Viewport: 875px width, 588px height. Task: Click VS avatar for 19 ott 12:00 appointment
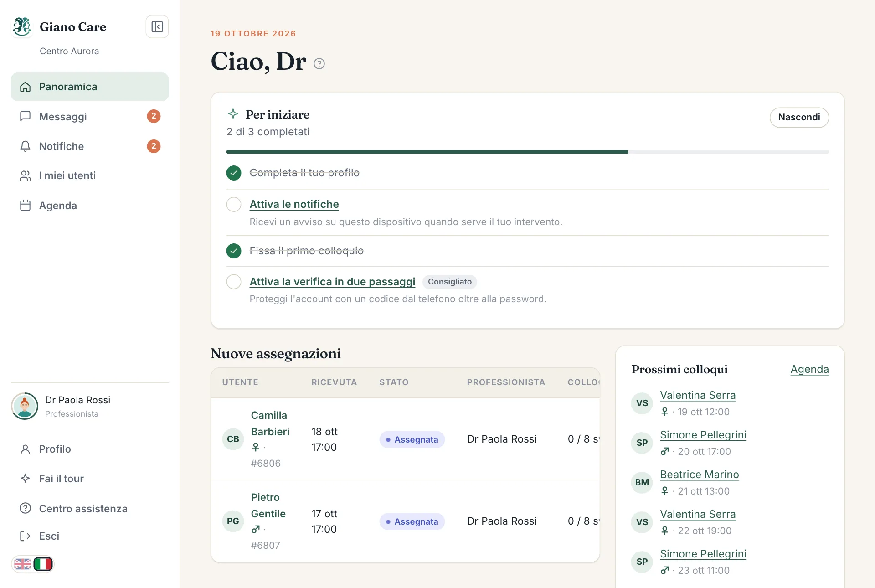(x=642, y=403)
